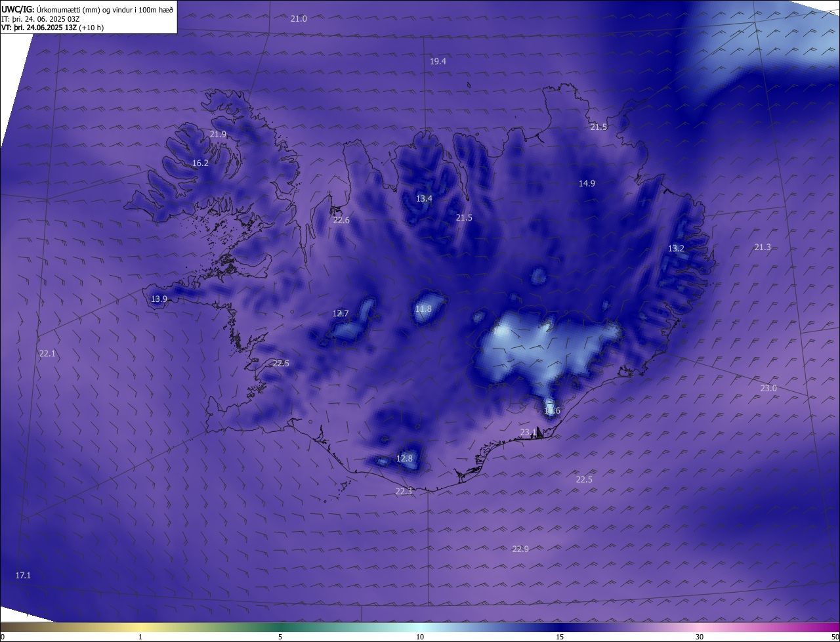Select the 16.2 value label
Viewport: 840px width, 642px height.
(x=200, y=163)
